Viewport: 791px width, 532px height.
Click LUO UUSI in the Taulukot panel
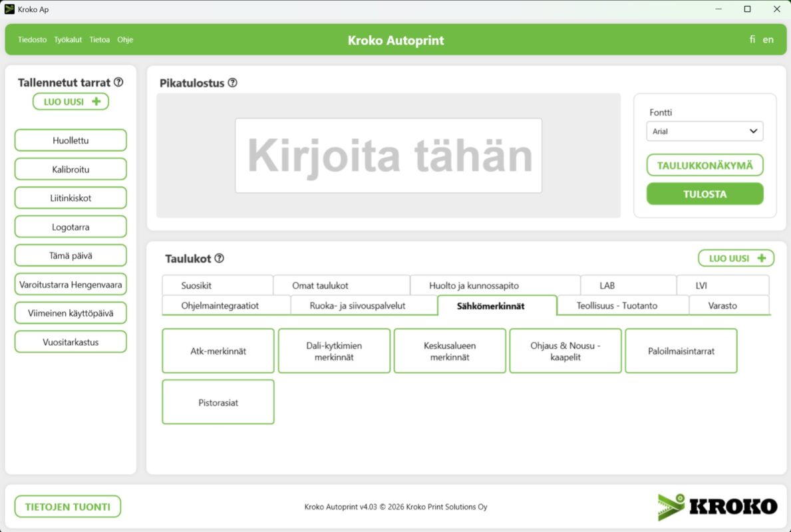coord(736,259)
